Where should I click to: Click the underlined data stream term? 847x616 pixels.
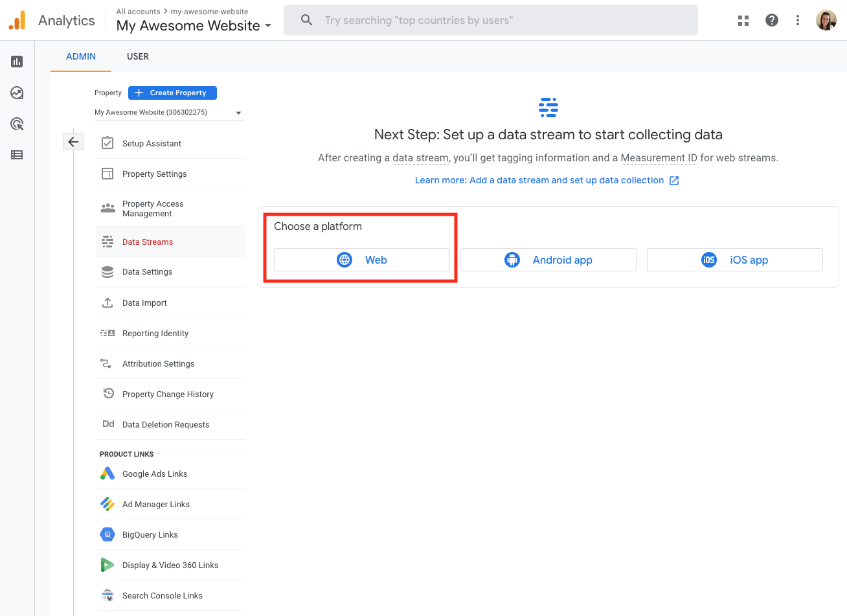[x=420, y=158]
